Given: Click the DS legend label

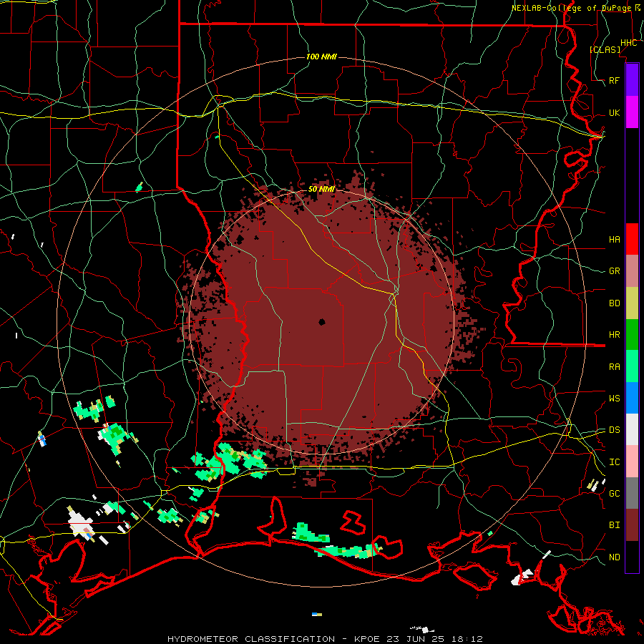Looking at the screenshot, I should 615,430.
